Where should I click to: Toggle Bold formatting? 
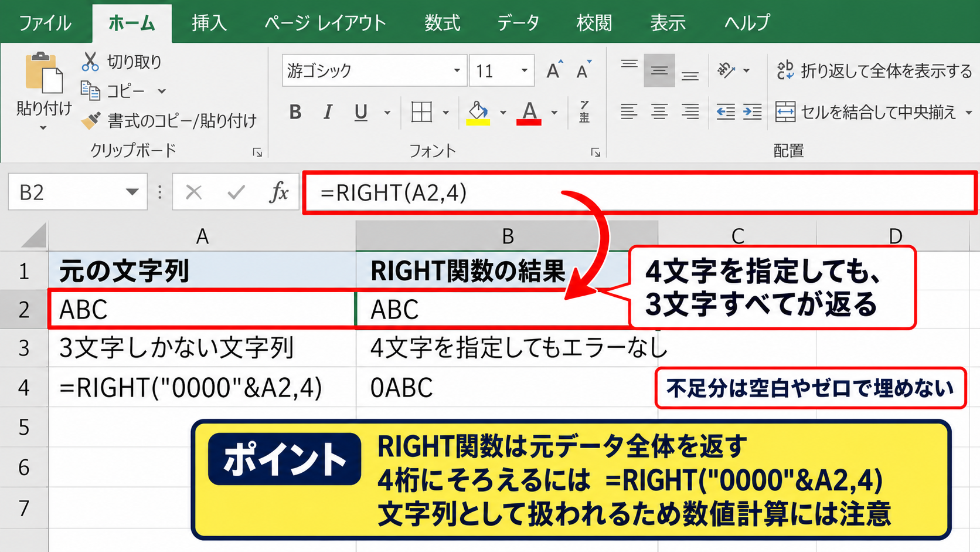click(295, 112)
